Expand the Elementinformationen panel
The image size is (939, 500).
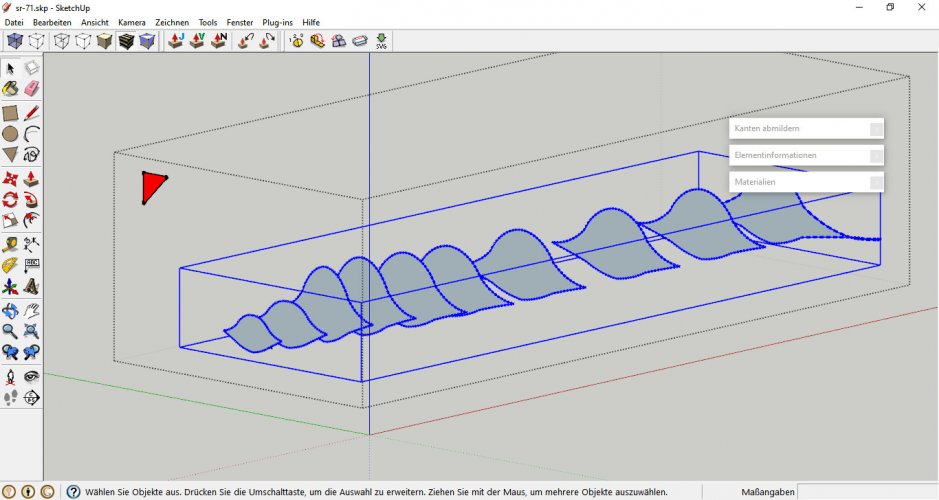coord(806,155)
